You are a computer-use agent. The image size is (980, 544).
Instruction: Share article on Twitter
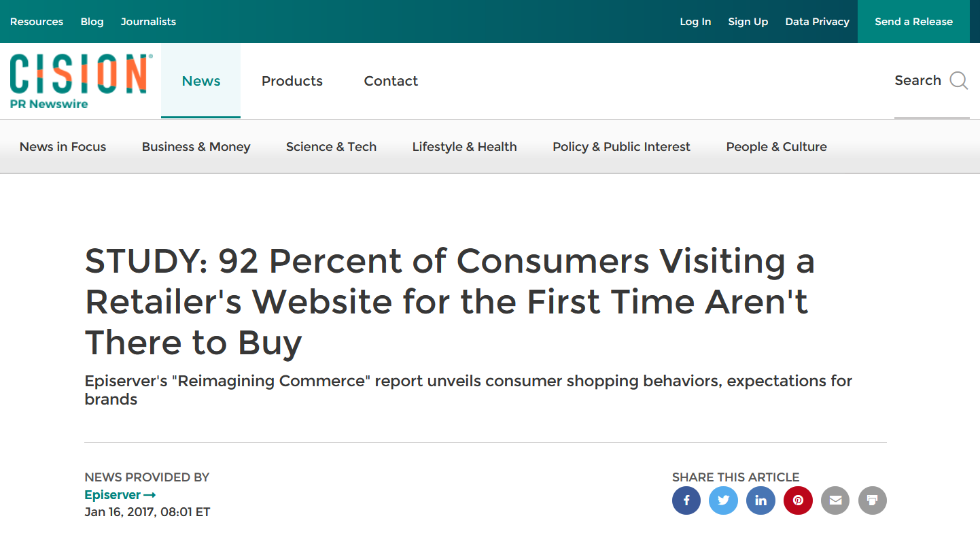click(x=723, y=500)
